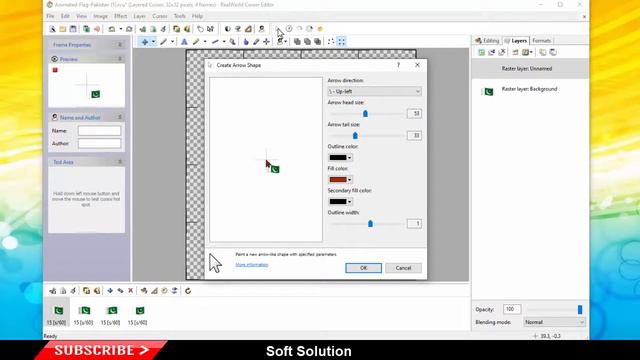Screen dimensions: 640x360
Task: Click the pencil icon next to bucket tool
Action: (256, 42)
